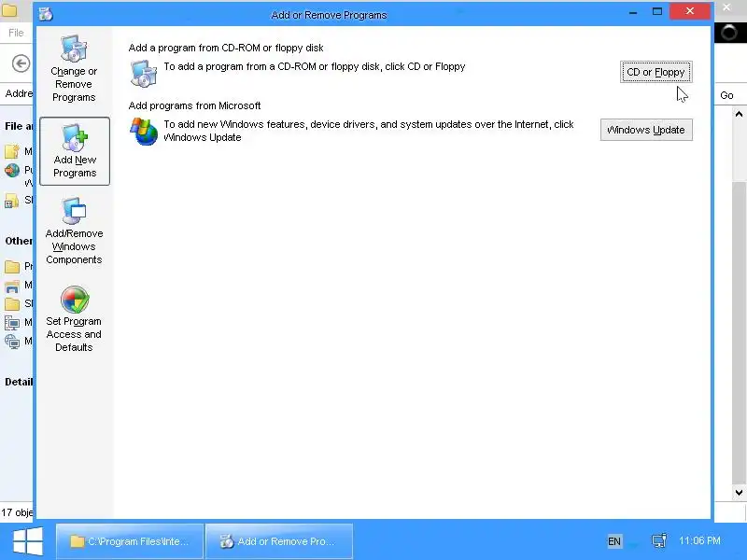Open the Windows Start button

pyautogui.click(x=28, y=541)
